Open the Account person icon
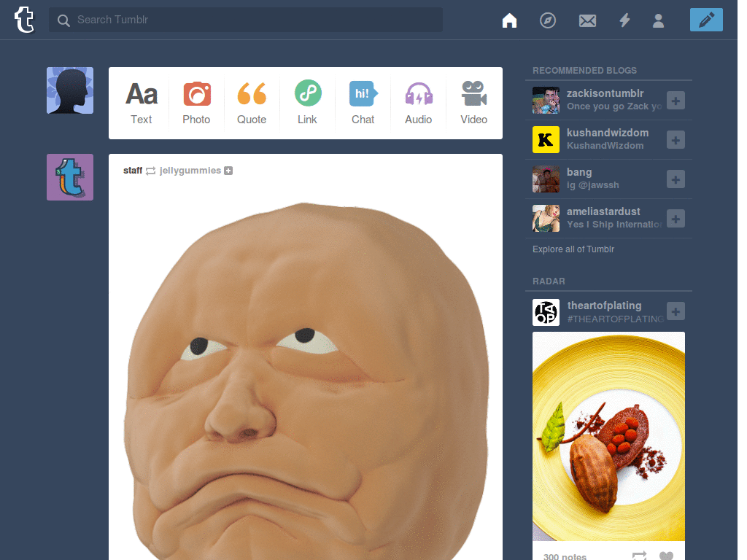The width and height of the screenshot is (747, 560). point(659,20)
